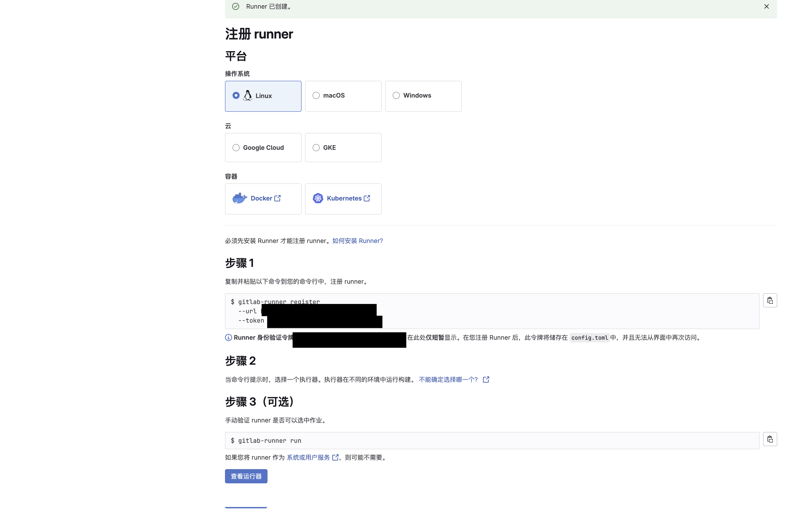804x532 pixels.
Task: Click external link icon next to Kubernetes
Action: click(x=367, y=198)
